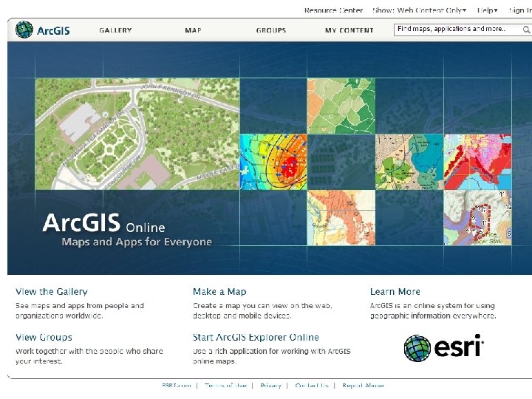Click the search magnifier icon
Image resolution: width=532 pixels, height=399 pixels.
pyautogui.click(x=527, y=30)
